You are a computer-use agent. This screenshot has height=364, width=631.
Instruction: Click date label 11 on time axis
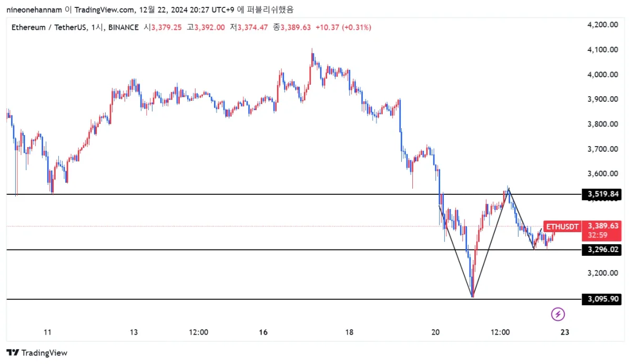coord(48,332)
